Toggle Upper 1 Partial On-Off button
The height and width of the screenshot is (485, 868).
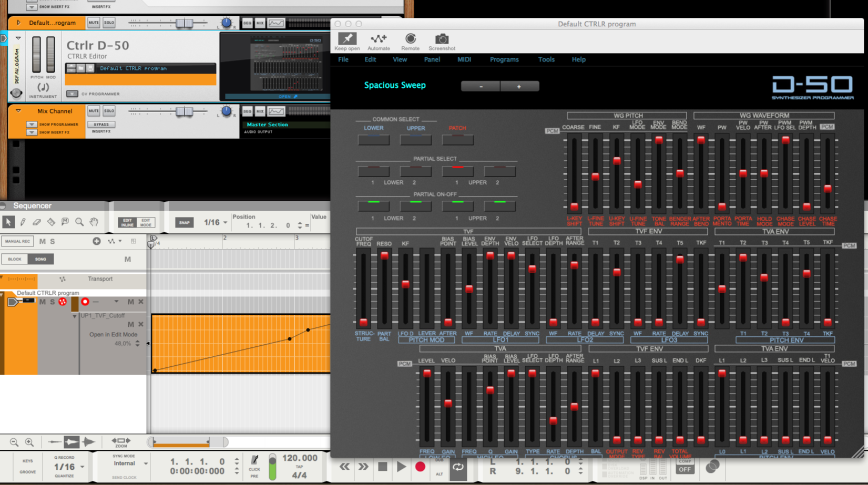pos(458,206)
